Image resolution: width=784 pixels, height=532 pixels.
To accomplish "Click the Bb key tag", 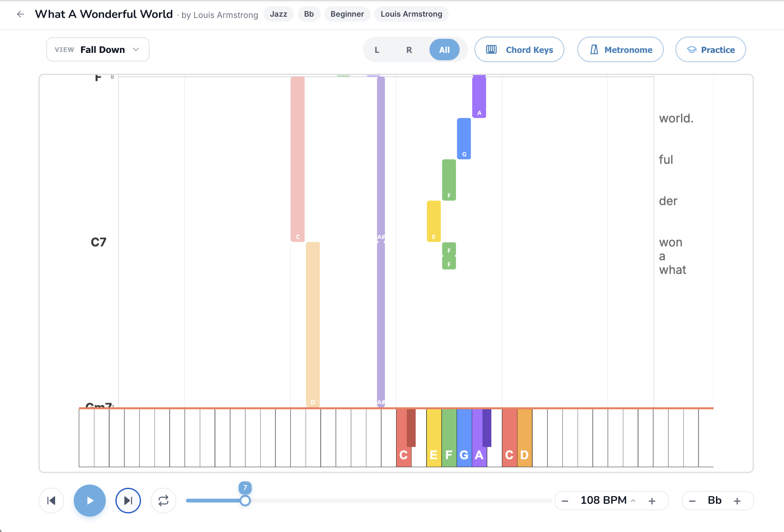I will coord(309,14).
